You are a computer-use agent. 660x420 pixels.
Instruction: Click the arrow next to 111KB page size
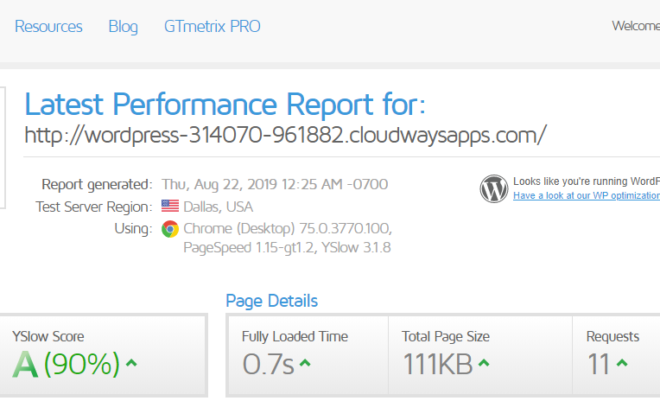[x=484, y=363]
